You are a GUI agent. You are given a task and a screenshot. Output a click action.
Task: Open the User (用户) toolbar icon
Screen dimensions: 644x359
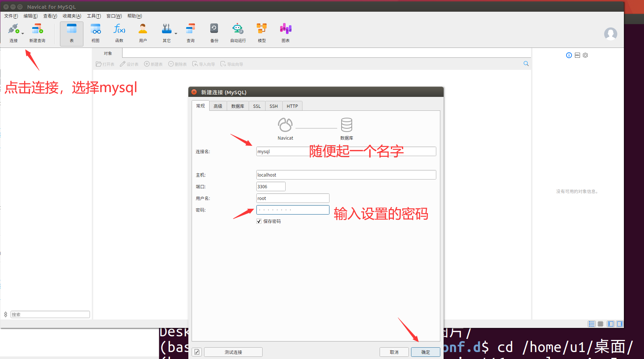point(143,33)
